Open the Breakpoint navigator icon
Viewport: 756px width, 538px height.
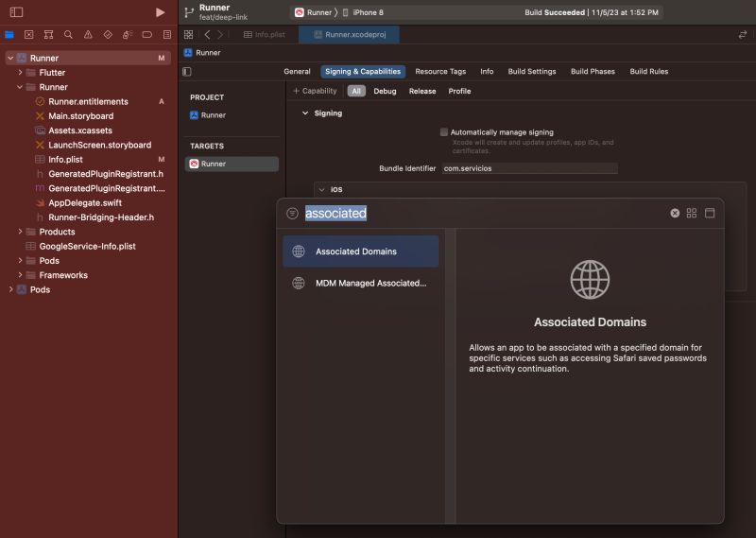click(x=147, y=35)
